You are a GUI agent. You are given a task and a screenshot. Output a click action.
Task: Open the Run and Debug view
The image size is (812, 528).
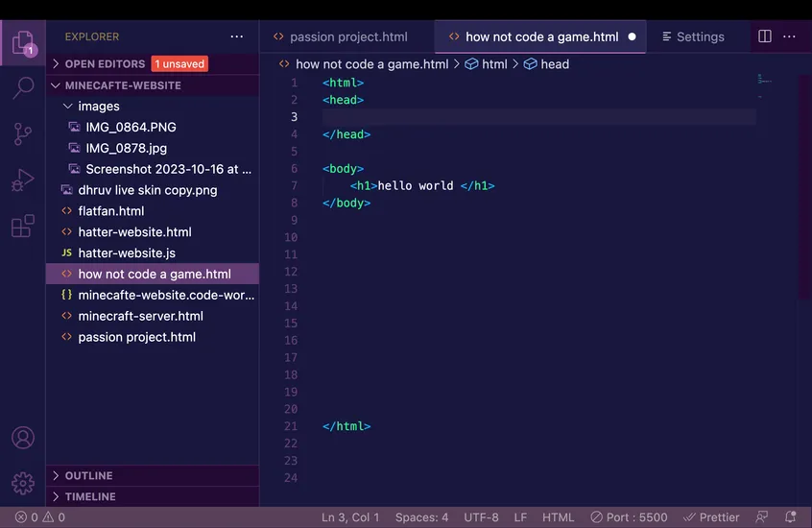click(x=23, y=180)
